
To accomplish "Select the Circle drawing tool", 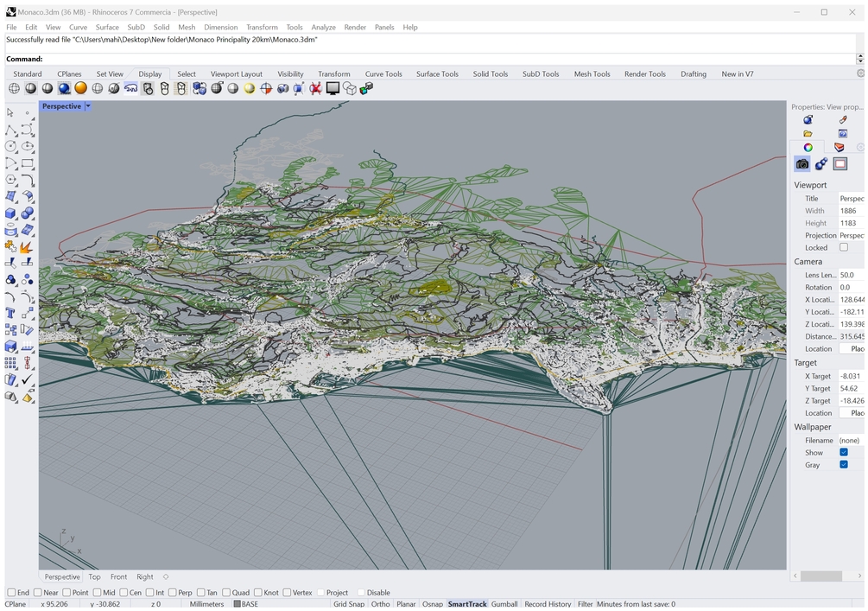I will [11, 147].
